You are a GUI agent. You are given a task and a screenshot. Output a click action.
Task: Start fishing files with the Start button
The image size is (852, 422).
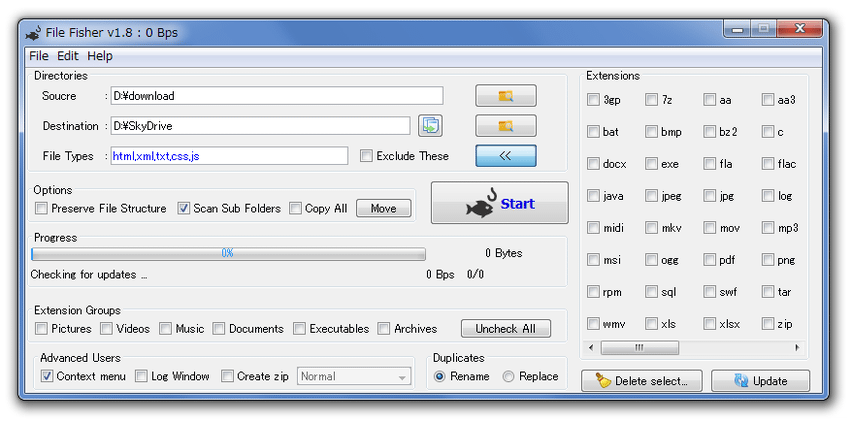click(499, 203)
